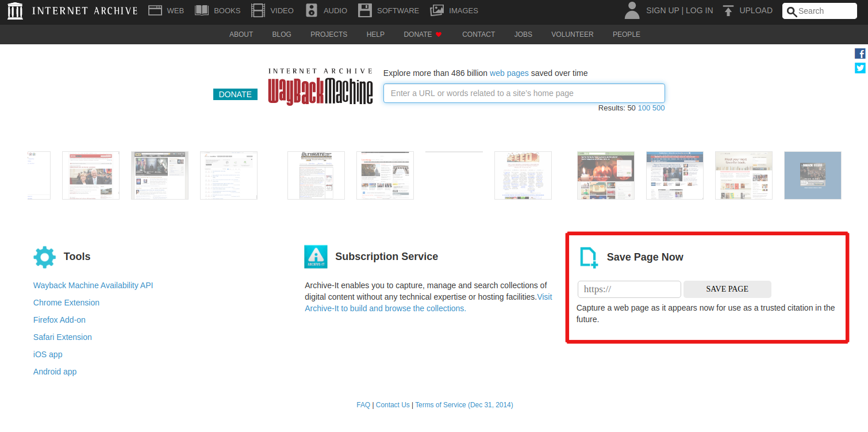Open the Volunteer menu item

[x=573, y=35]
